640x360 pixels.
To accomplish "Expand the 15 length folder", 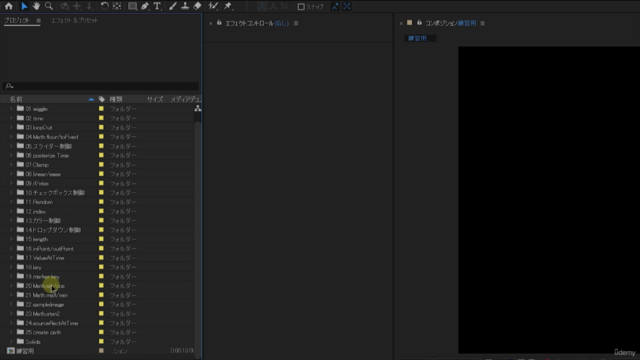I will point(11,239).
